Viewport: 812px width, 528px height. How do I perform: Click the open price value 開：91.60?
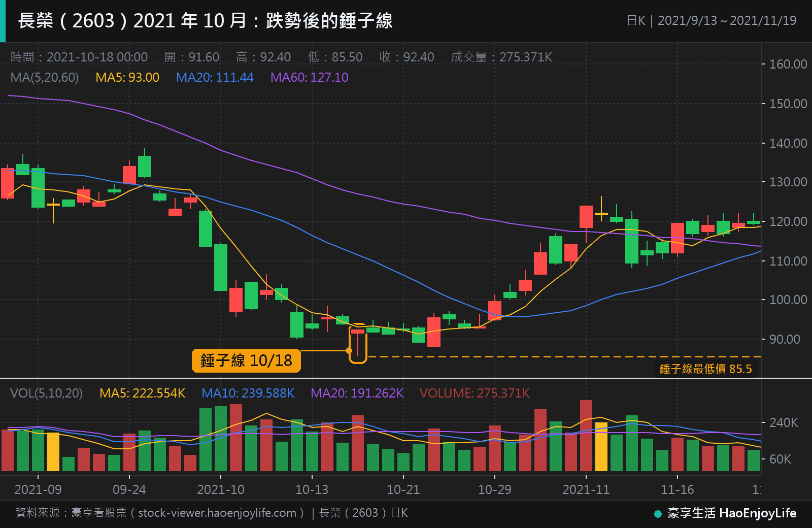click(x=192, y=57)
